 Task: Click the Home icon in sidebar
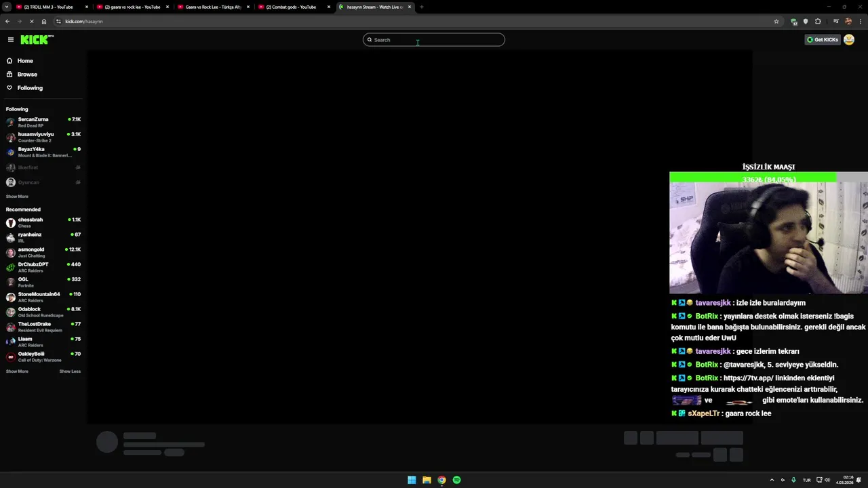coord(9,61)
